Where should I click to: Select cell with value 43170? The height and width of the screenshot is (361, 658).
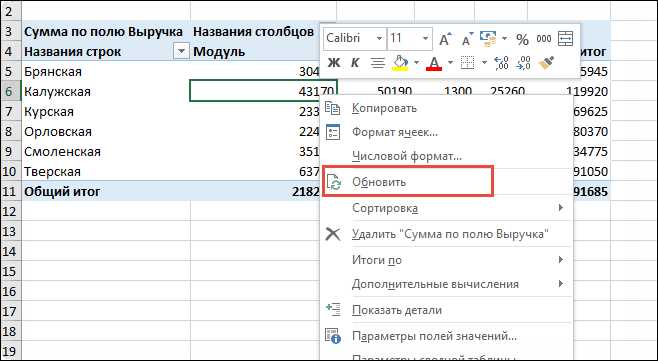[264, 92]
